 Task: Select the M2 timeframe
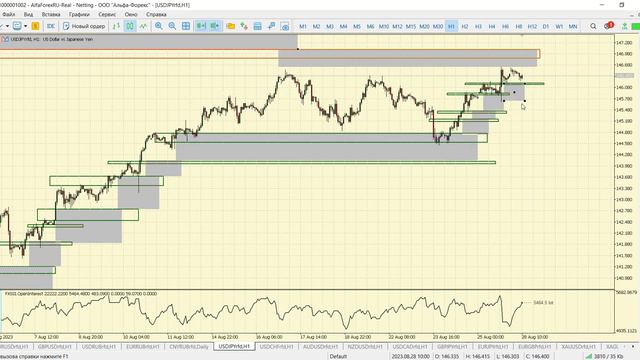click(x=316, y=26)
